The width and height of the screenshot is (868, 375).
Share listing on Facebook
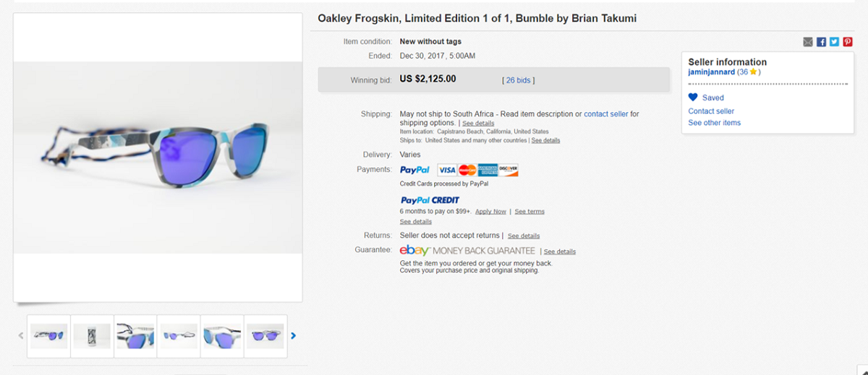click(821, 42)
